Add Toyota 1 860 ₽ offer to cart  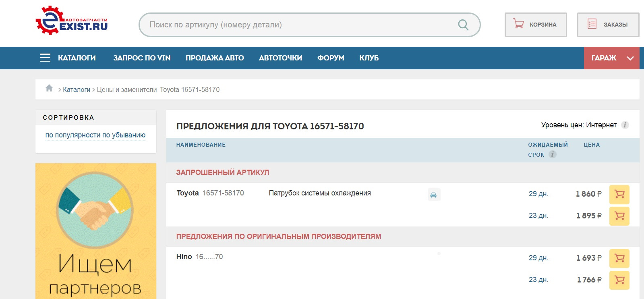[619, 194]
